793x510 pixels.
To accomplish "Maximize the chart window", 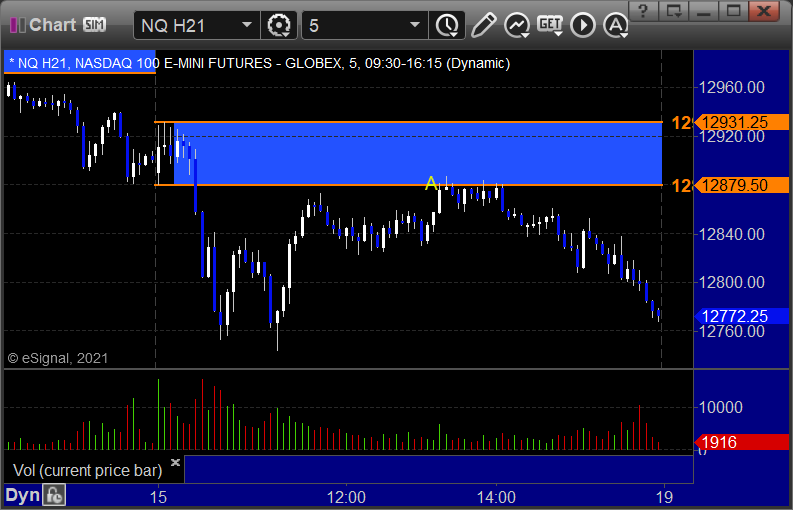I will (x=733, y=10).
